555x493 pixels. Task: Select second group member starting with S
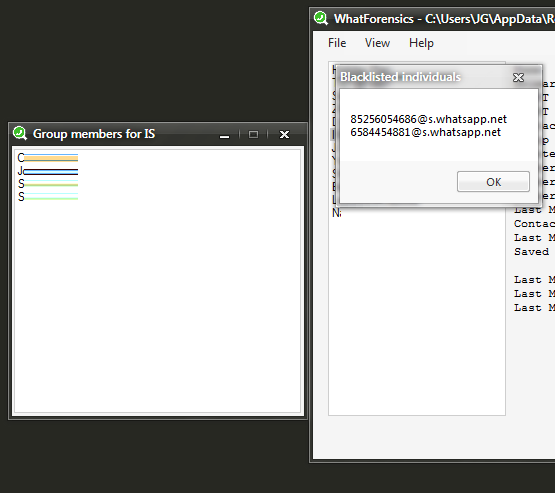47,196
